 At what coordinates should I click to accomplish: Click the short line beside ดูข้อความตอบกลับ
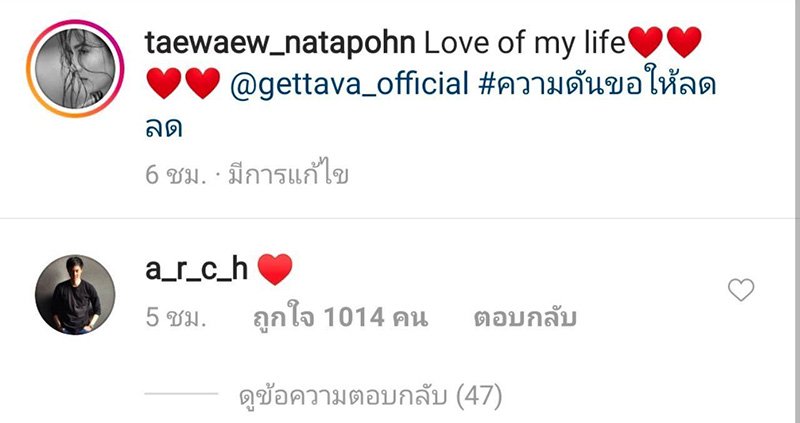pos(181,393)
